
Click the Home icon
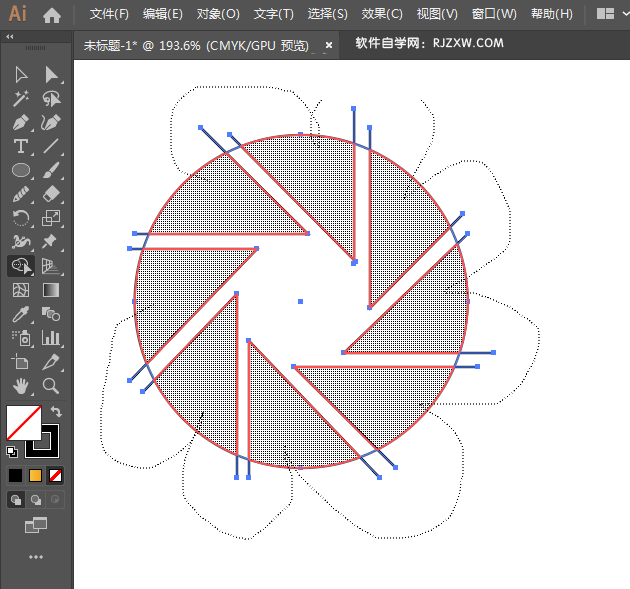click(x=52, y=15)
